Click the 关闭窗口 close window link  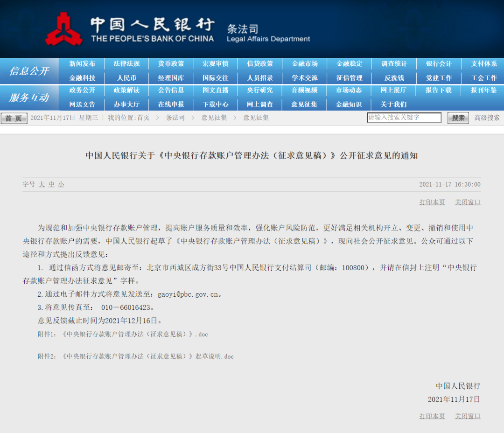[467, 202]
